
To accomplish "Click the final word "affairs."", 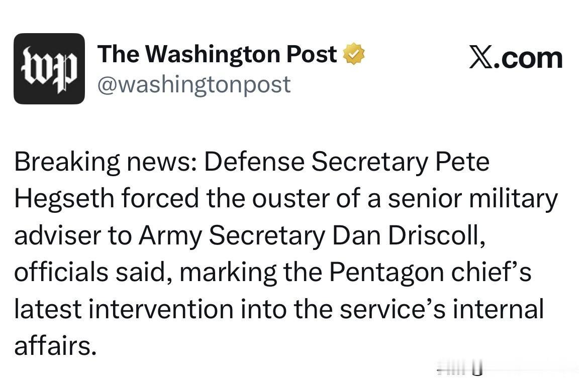I will (55, 345).
